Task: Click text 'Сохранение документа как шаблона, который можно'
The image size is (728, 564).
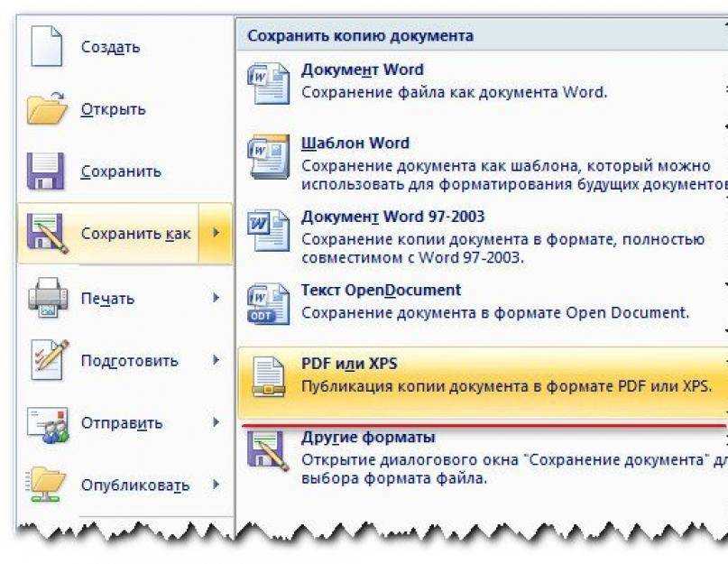Action: pyautogui.click(x=505, y=166)
